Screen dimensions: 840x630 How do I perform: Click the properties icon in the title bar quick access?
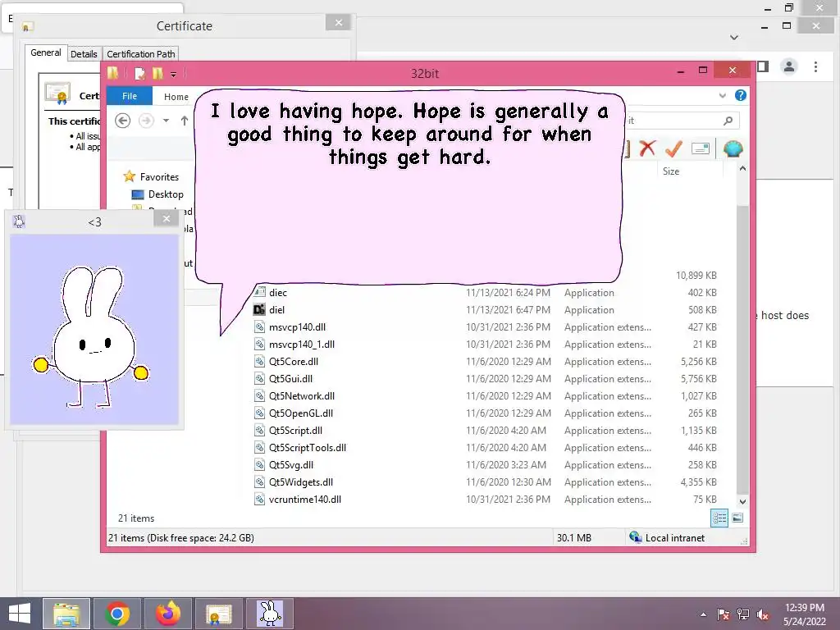(x=139, y=73)
